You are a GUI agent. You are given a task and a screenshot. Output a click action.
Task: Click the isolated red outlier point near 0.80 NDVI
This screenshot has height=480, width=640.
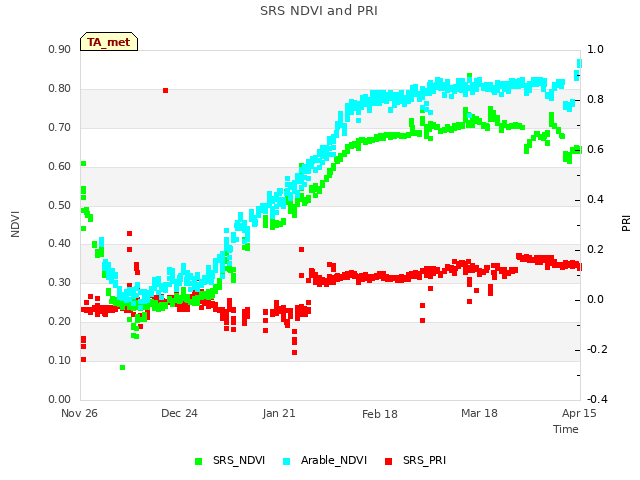(165, 91)
